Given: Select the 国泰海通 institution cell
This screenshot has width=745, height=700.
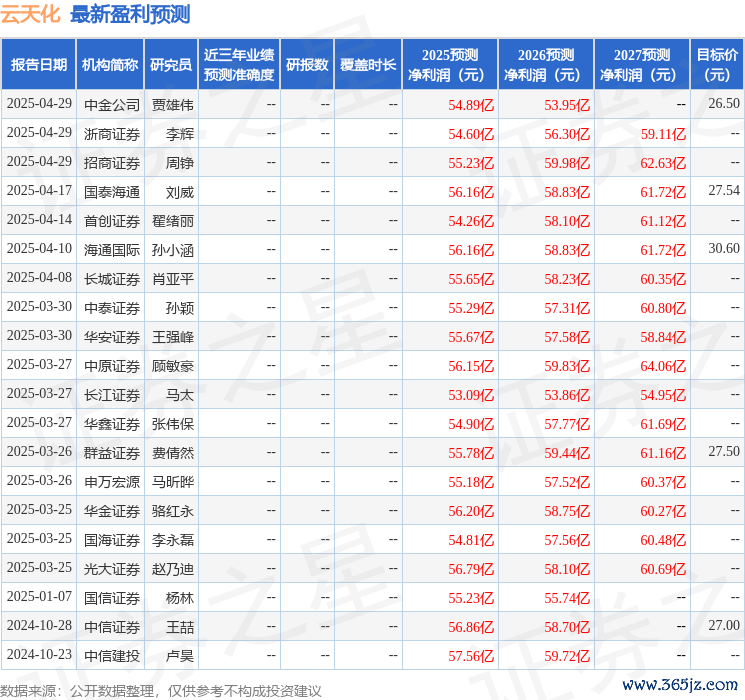Looking at the screenshot, I should (x=112, y=192).
